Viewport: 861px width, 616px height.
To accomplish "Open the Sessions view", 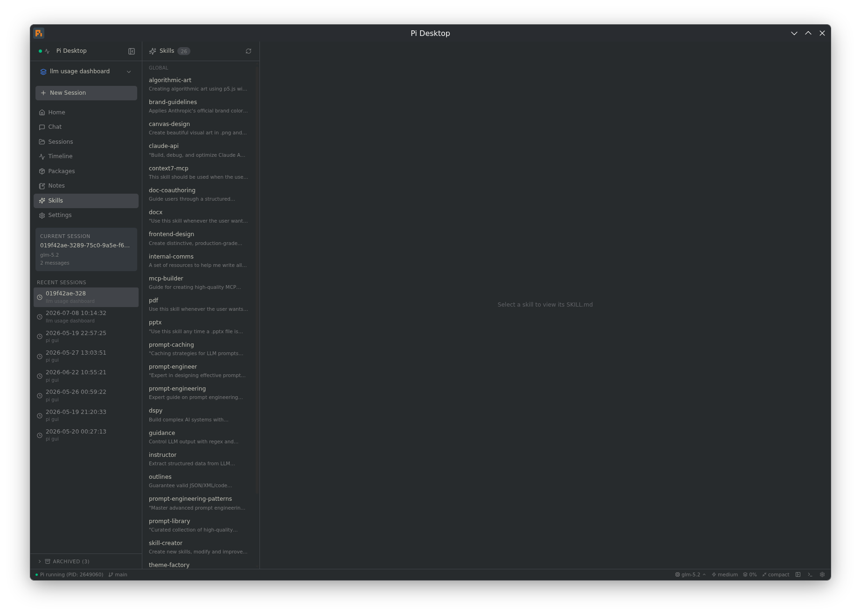I will click(x=86, y=142).
